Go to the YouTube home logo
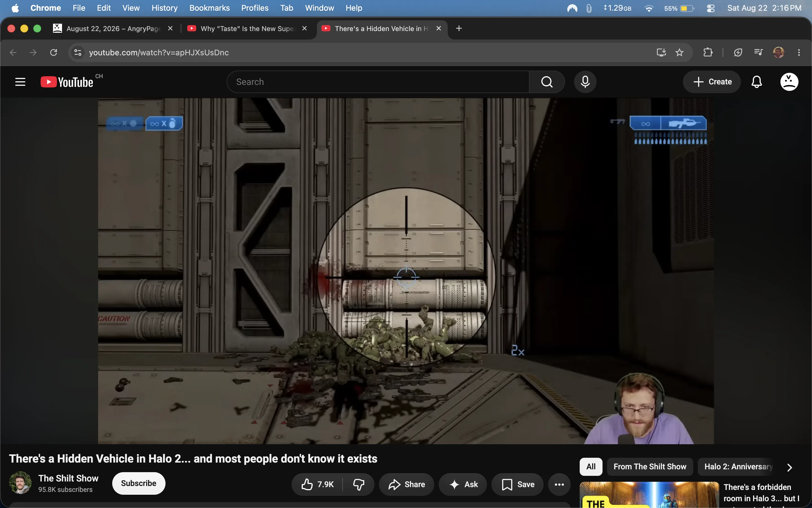812x508 pixels. (x=67, y=82)
